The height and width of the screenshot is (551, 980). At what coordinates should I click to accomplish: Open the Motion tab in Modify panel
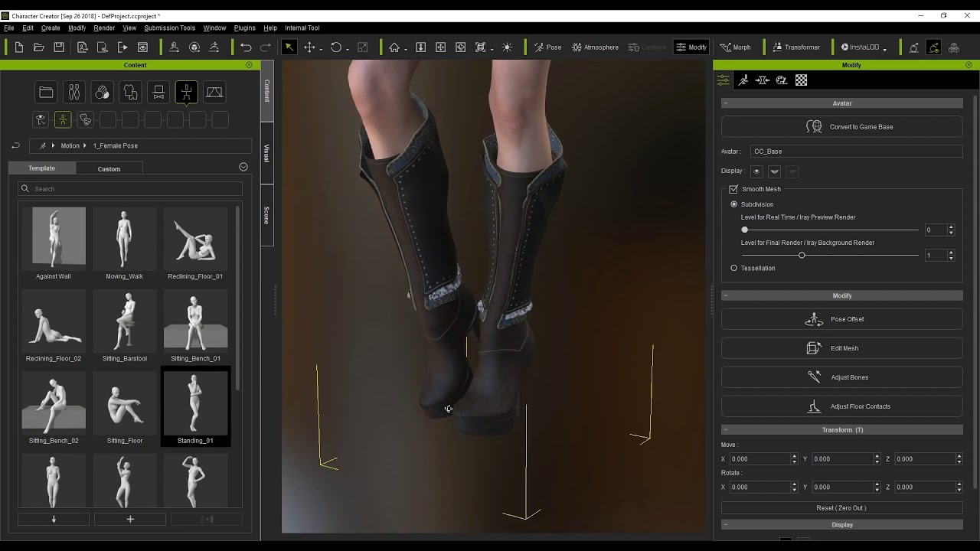pyautogui.click(x=743, y=80)
